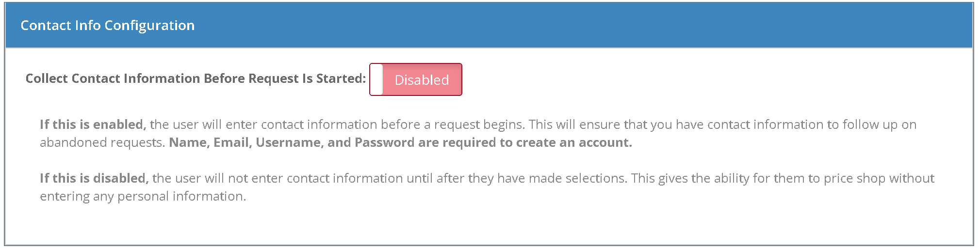Click the words 'abandoned requests' in the description
The width and height of the screenshot is (980, 249).
(101, 142)
